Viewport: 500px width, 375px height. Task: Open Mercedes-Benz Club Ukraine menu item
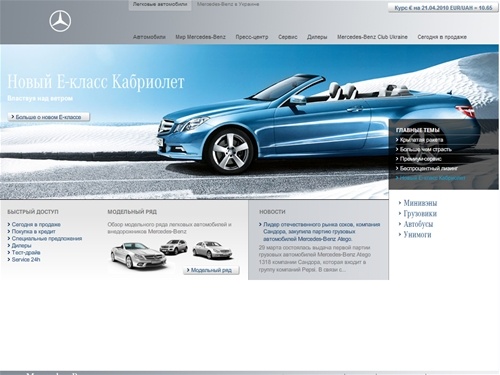click(x=372, y=37)
